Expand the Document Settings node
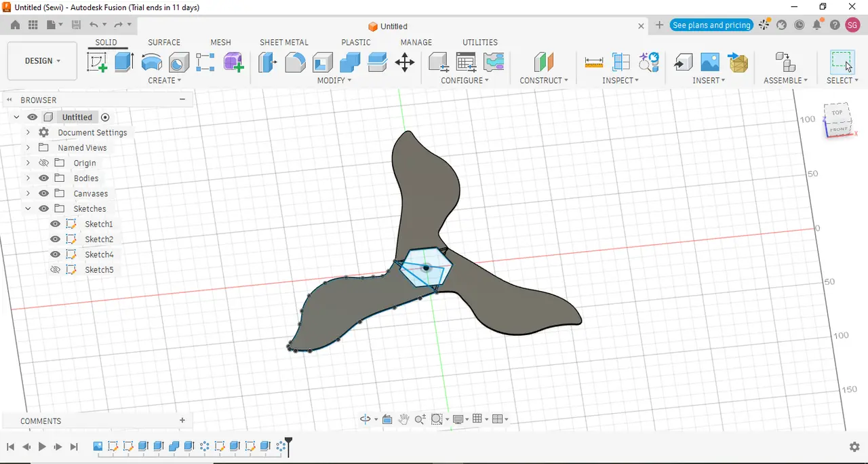The image size is (868, 464). click(x=28, y=132)
